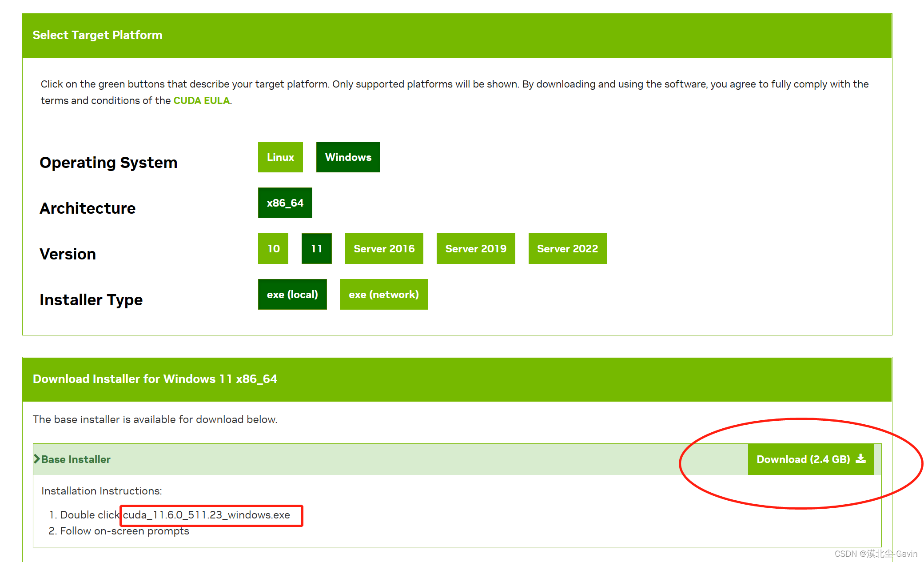Select version 10 option
The height and width of the screenshot is (562, 924).
(273, 249)
